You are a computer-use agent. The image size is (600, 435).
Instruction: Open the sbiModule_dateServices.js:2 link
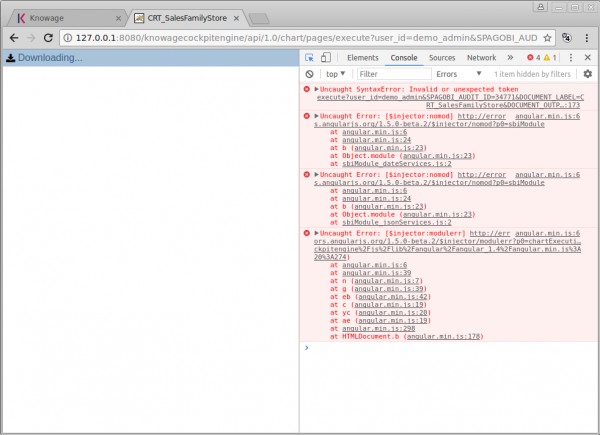coord(397,164)
